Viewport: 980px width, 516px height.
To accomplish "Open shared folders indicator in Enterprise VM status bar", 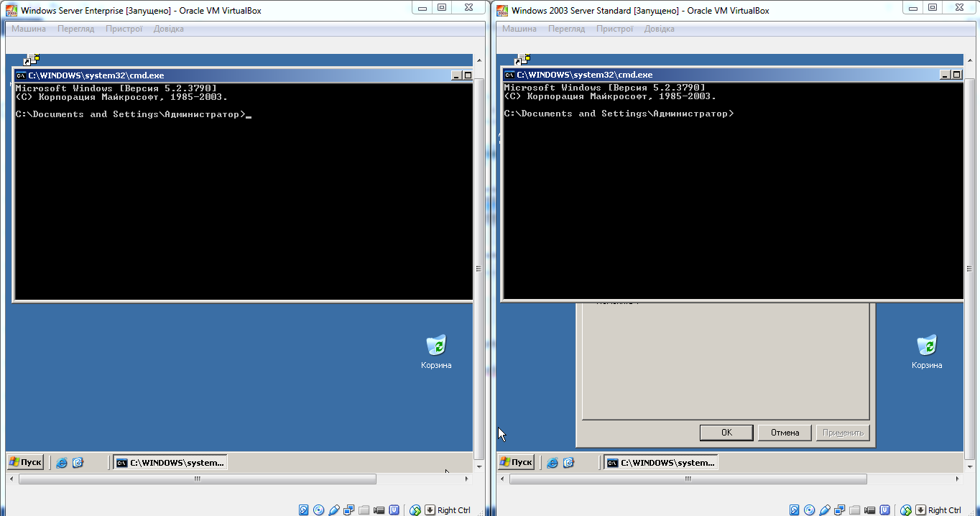I will 364,510.
